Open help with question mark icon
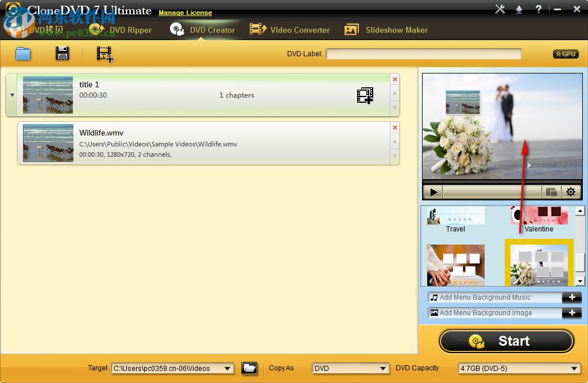The image size is (588, 383). coord(539,9)
